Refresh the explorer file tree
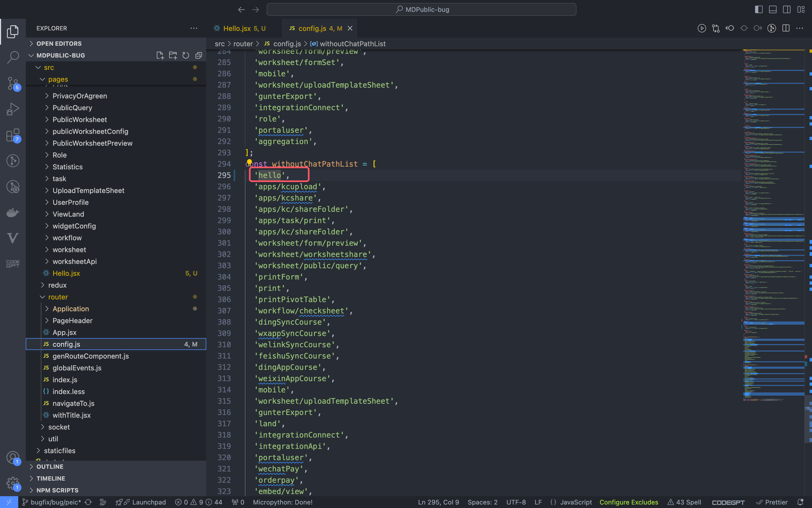This screenshot has width=812, height=508. [186, 55]
